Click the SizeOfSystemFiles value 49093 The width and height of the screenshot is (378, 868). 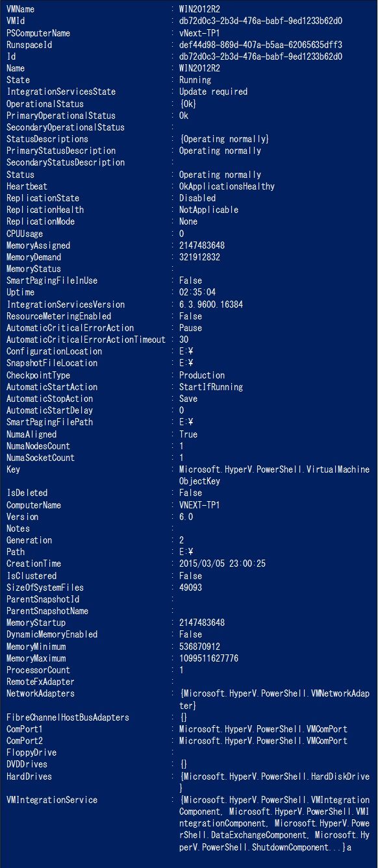(x=190, y=588)
